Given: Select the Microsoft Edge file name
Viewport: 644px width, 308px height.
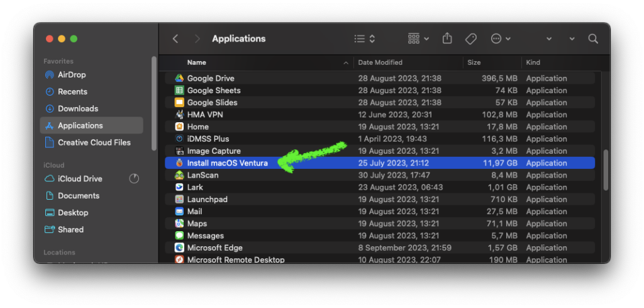Looking at the screenshot, I should point(215,248).
